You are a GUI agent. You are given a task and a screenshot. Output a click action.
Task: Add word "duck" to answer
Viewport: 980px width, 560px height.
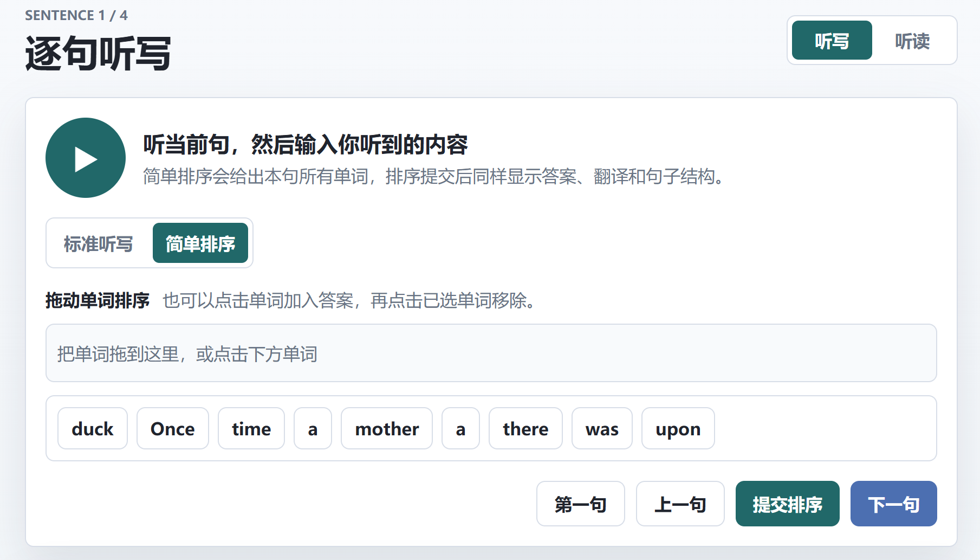click(x=93, y=428)
